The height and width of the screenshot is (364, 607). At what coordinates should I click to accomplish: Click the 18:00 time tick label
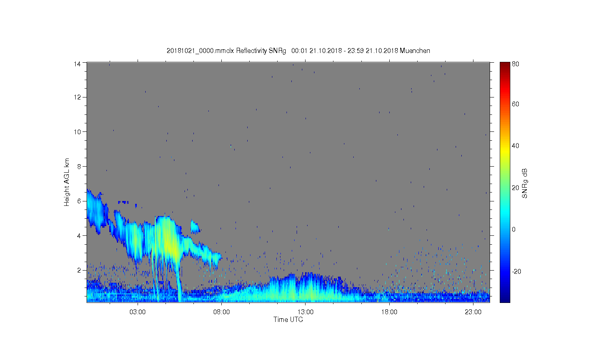click(389, 312)
